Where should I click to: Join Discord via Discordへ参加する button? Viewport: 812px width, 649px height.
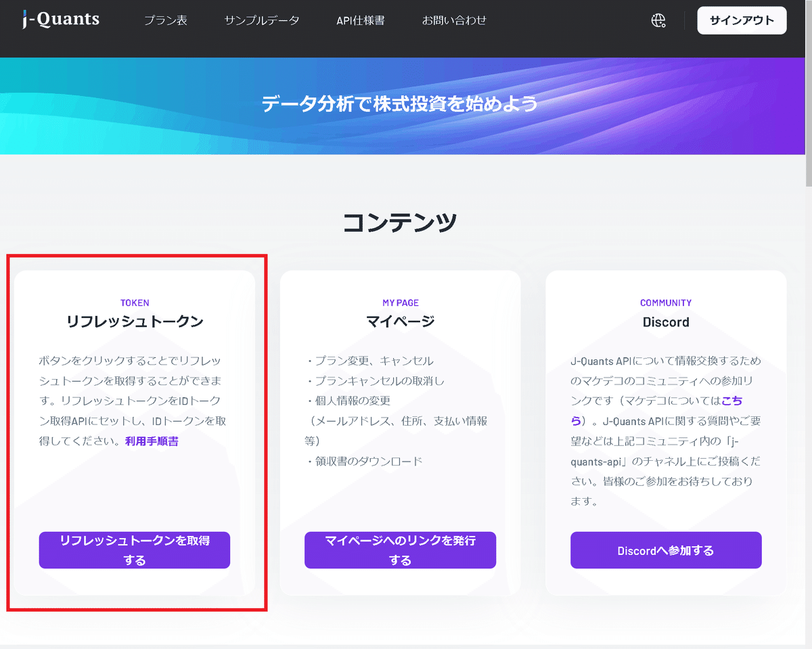[x=665, y=550]
